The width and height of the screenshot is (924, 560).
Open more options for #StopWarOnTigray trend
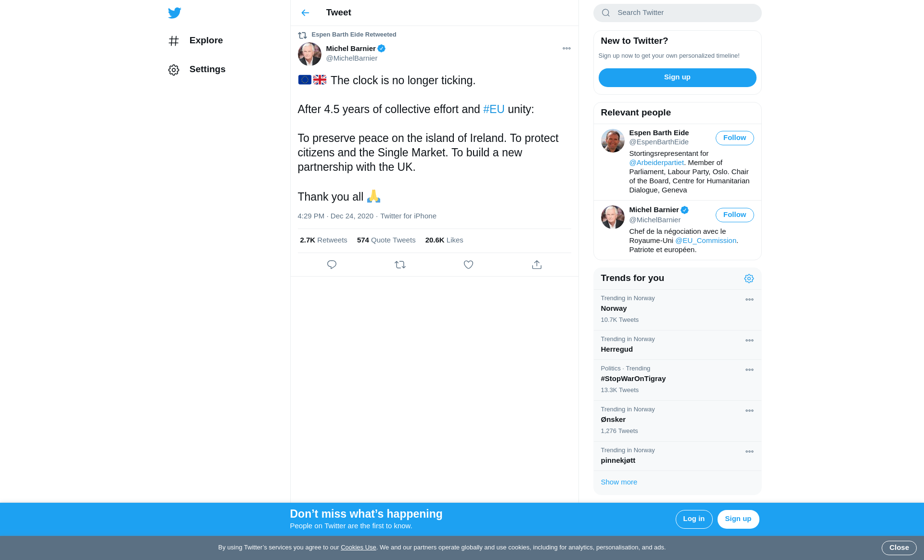[749, 370]
